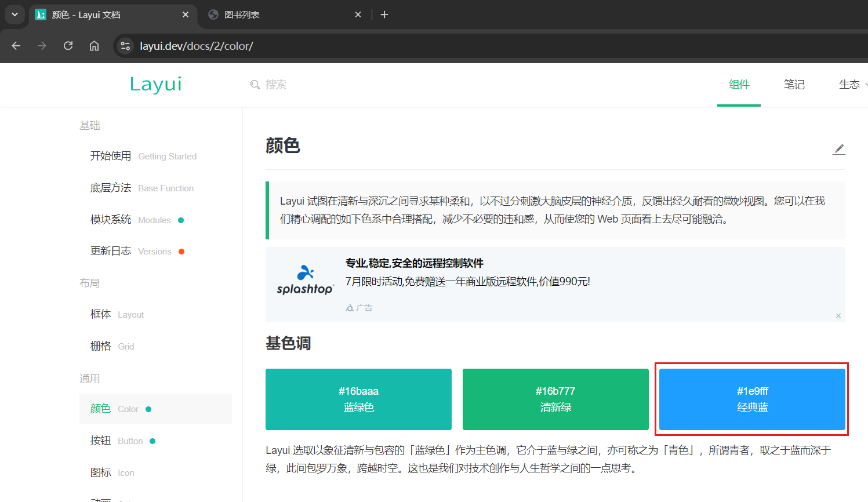Click the 通用 sidebar section label
868x502 pixels.
click(90, 379)
